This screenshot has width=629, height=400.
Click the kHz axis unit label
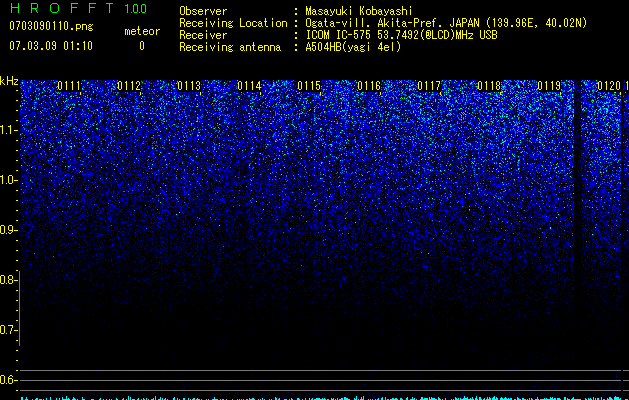click(9, 82)
